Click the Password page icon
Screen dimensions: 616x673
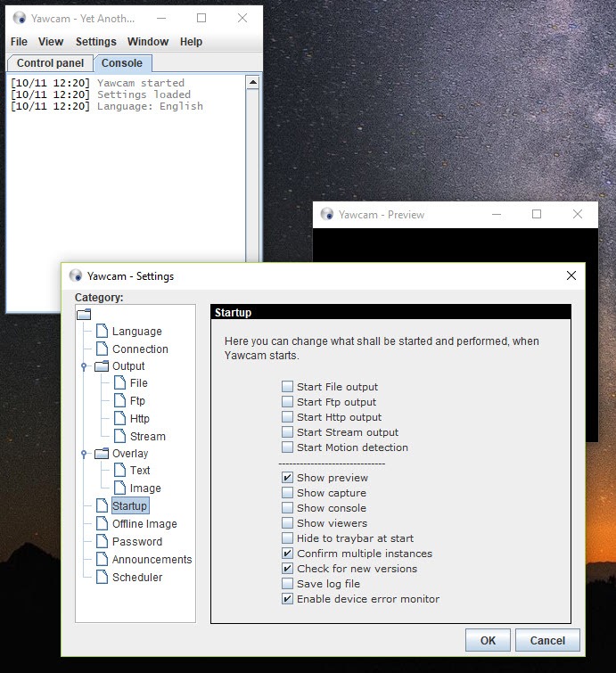click(x=103, y=541)
